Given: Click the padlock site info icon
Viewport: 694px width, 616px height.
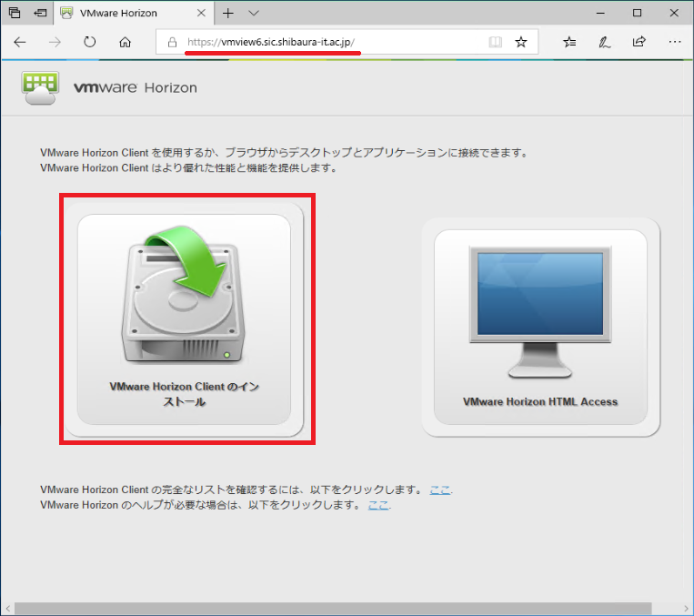Looking at the screenshot, I should point(172,42).
